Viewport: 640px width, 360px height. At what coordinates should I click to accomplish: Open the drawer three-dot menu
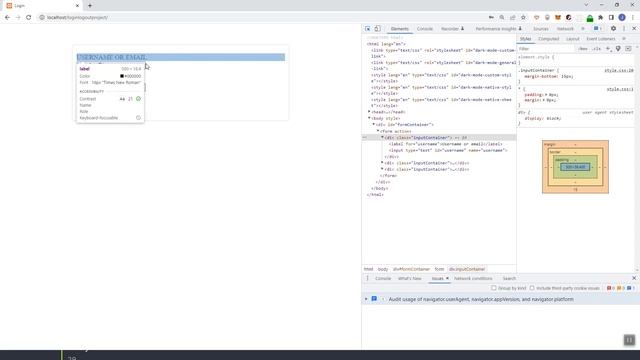[367, 278]
